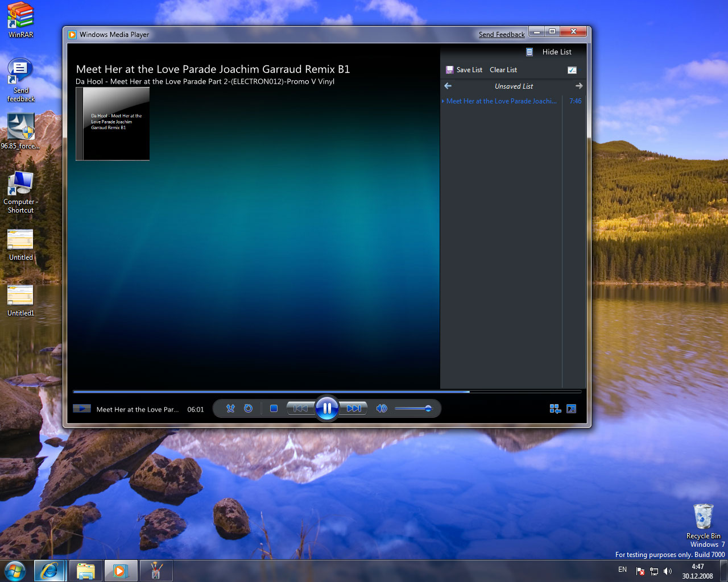Select the Recycle Bin on the desktop

tap(703, 521)
